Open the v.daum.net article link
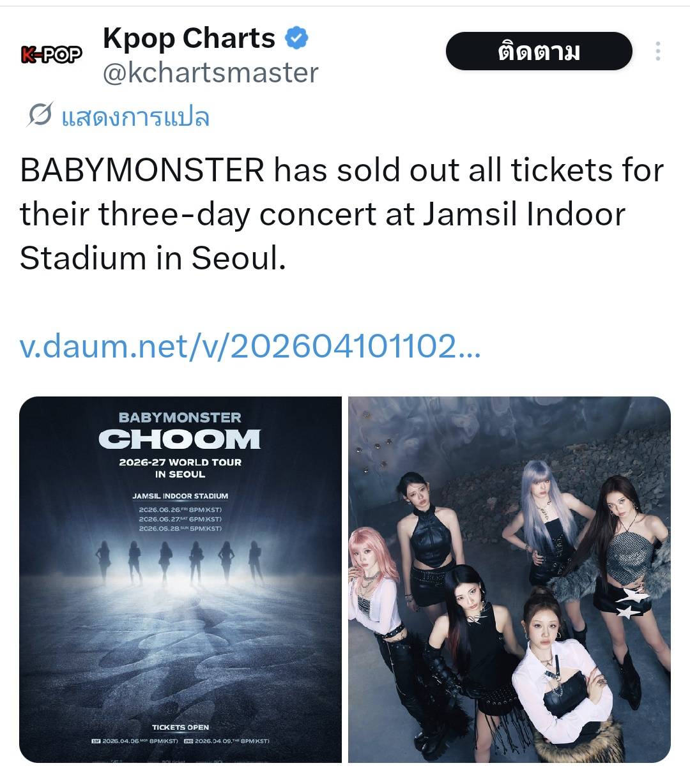 tap(250, 346)
